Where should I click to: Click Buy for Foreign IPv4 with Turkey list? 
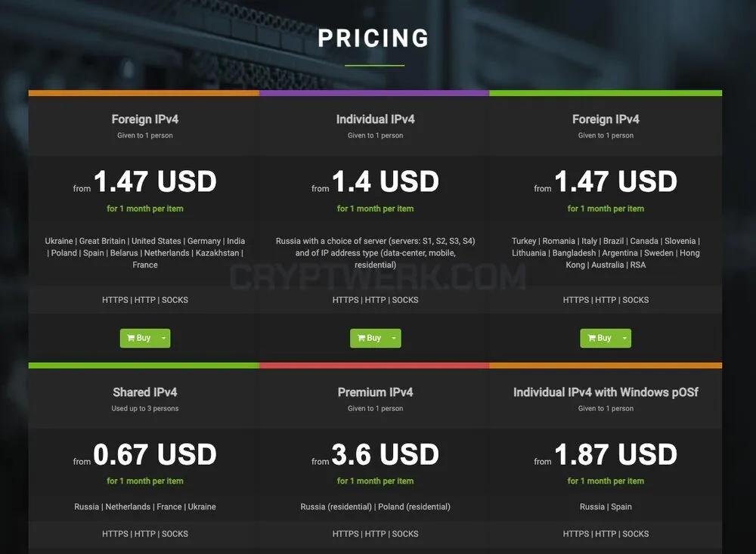point(599,338)
